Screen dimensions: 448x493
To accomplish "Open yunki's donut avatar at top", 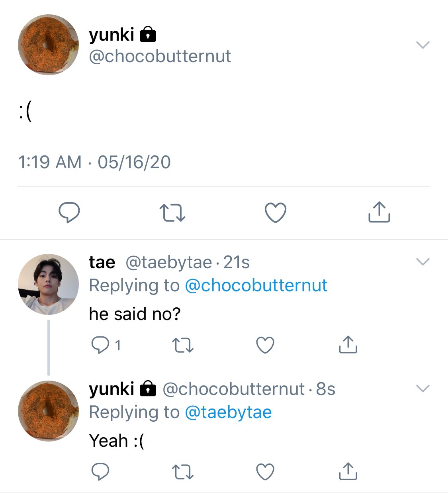I will (48, 45).
